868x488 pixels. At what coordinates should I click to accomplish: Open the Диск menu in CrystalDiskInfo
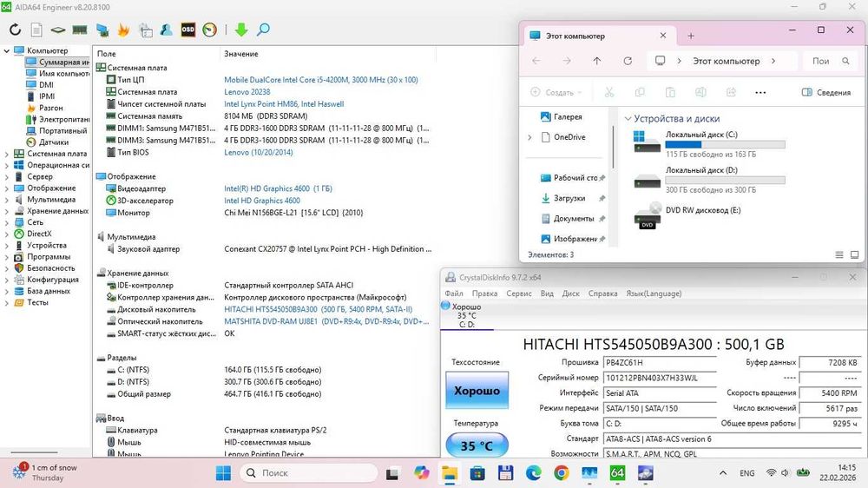(571, 293)
